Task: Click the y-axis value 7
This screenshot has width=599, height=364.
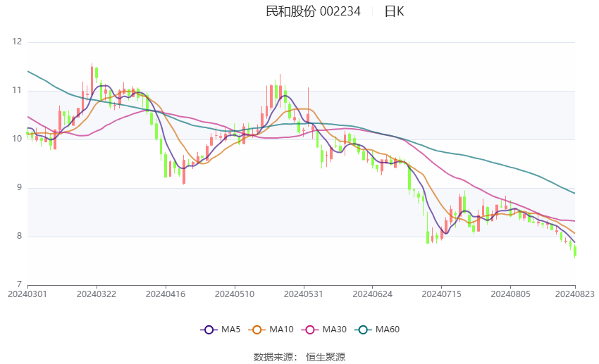Action: coord(19,284)
